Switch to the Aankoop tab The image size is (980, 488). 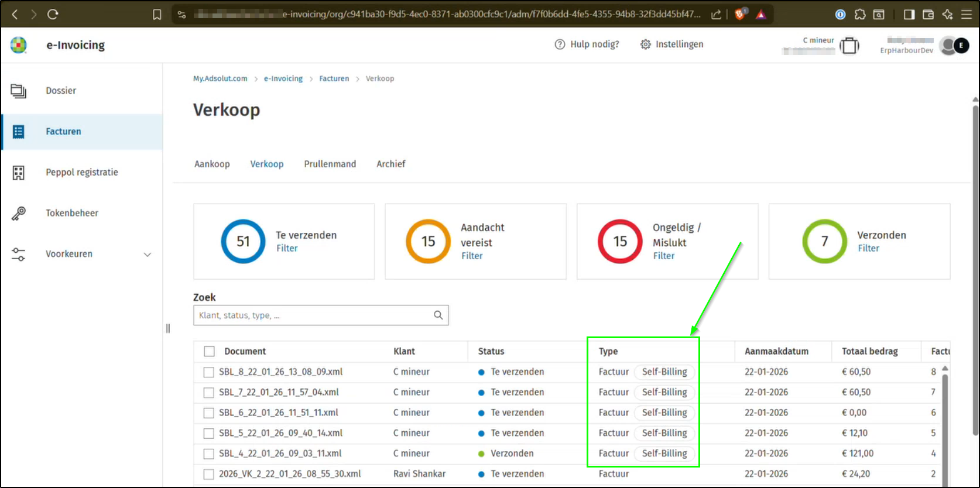[212, 164]
